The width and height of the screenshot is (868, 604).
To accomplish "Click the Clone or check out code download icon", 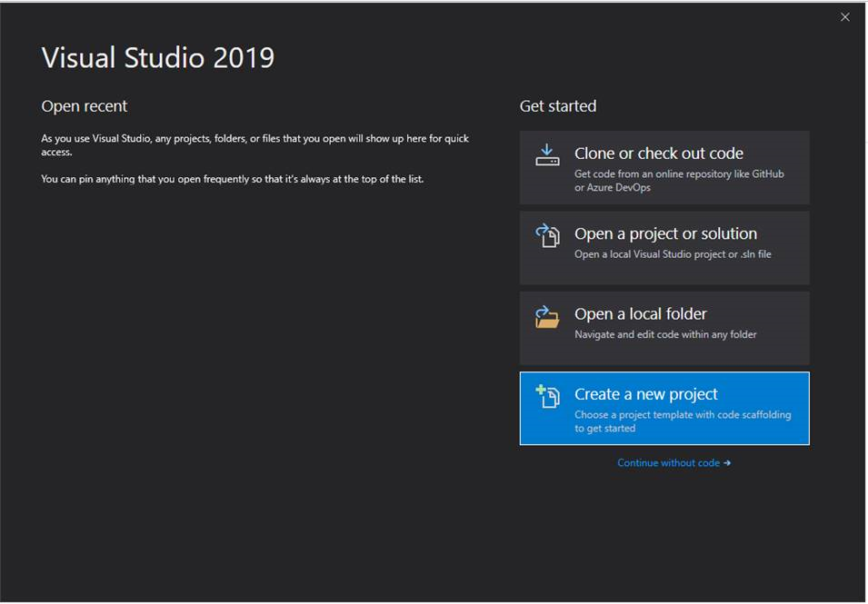I will click(547, 155).
